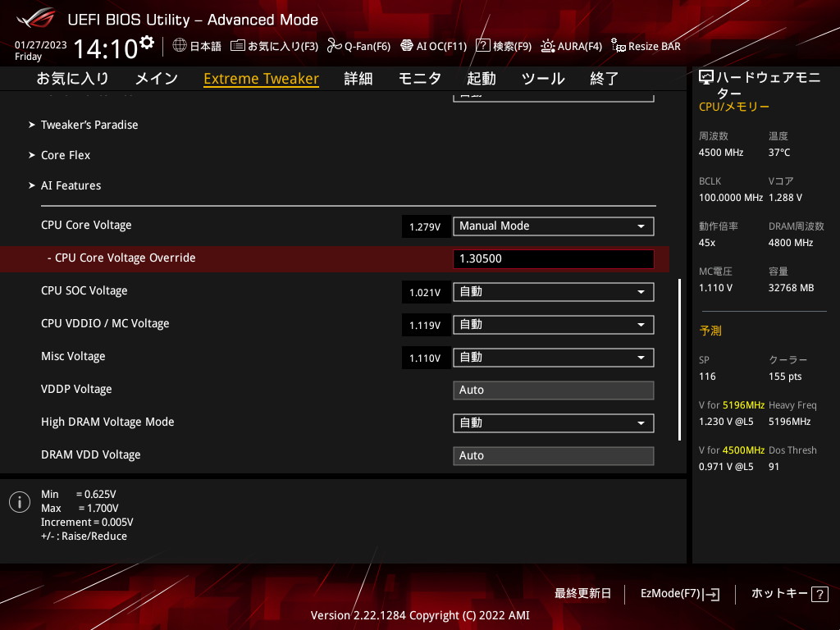The image size is (840, 630).
Task: Launch the AI OC(F11) guide
Action: coord(407,46)
